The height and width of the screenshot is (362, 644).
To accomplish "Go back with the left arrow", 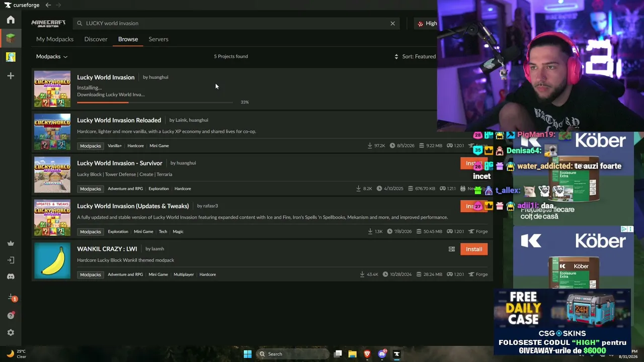I will (x=48, y=5).
